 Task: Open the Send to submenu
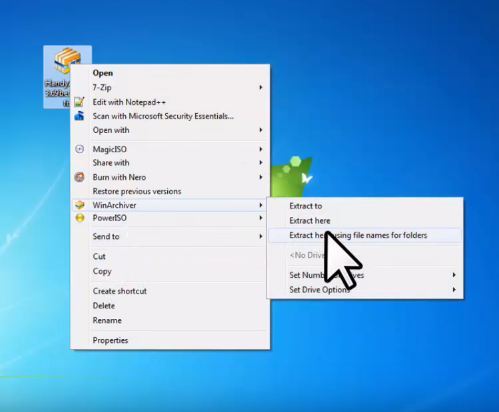(170, 236)
